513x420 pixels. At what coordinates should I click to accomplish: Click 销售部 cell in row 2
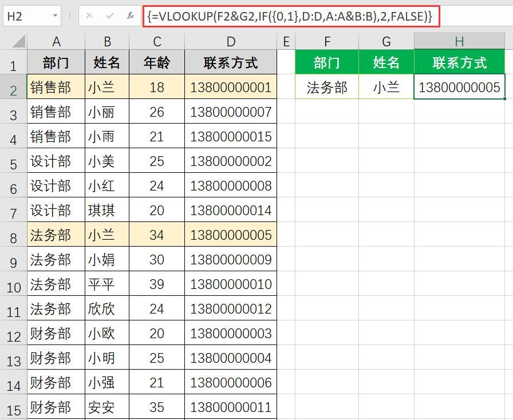tap(56, 86)
